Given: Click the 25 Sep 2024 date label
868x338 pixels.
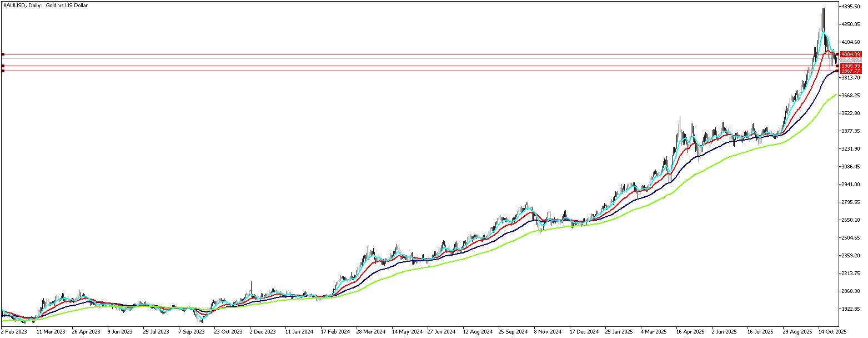Looking at the screenshot, I should click(513, 331).
